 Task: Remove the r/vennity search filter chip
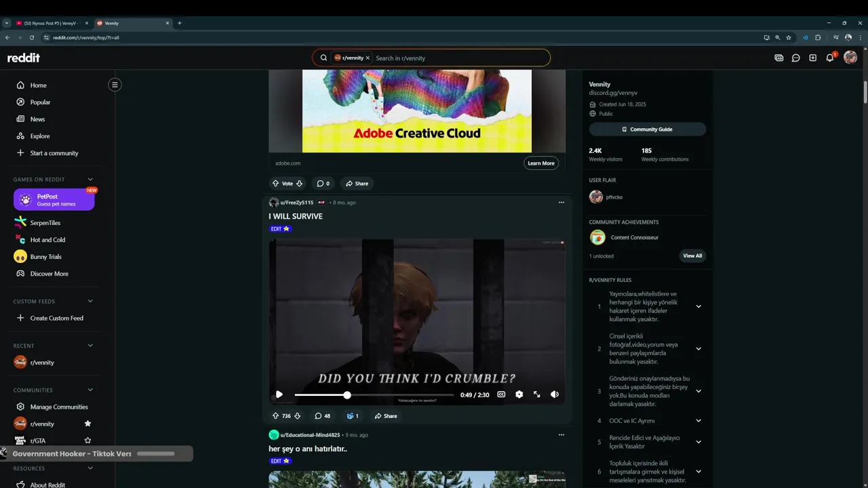(x=368, y=58)
